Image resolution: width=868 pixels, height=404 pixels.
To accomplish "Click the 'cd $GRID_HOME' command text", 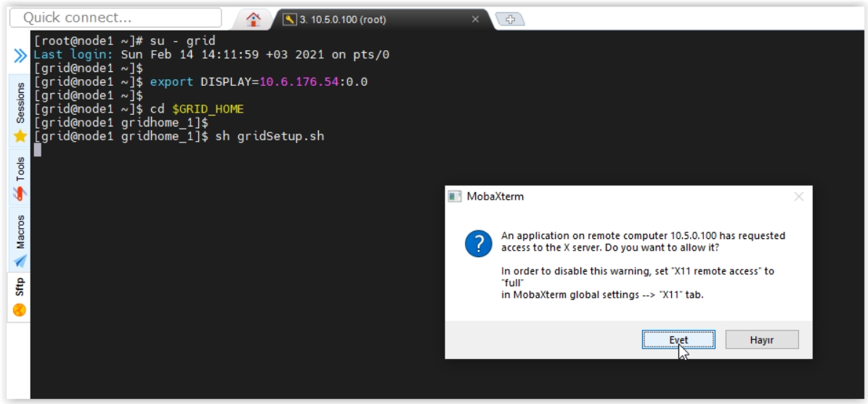I will coord(197,109).
